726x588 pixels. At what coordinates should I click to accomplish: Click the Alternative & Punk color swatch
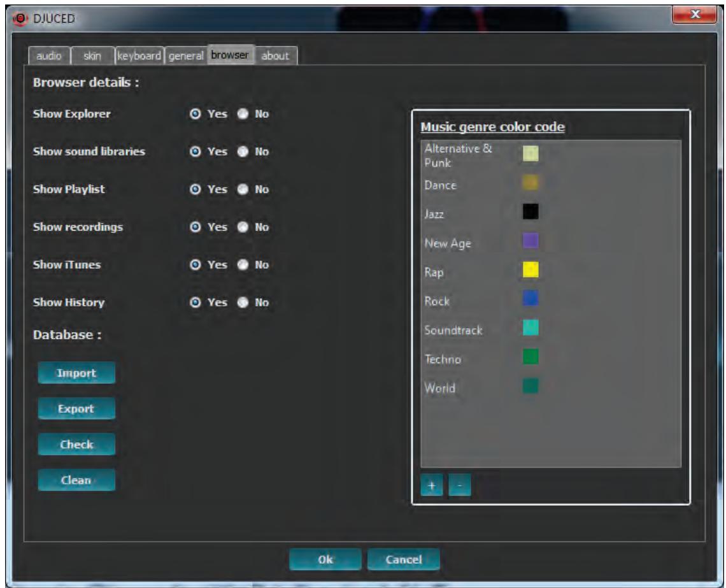click(x=530, y=154)
